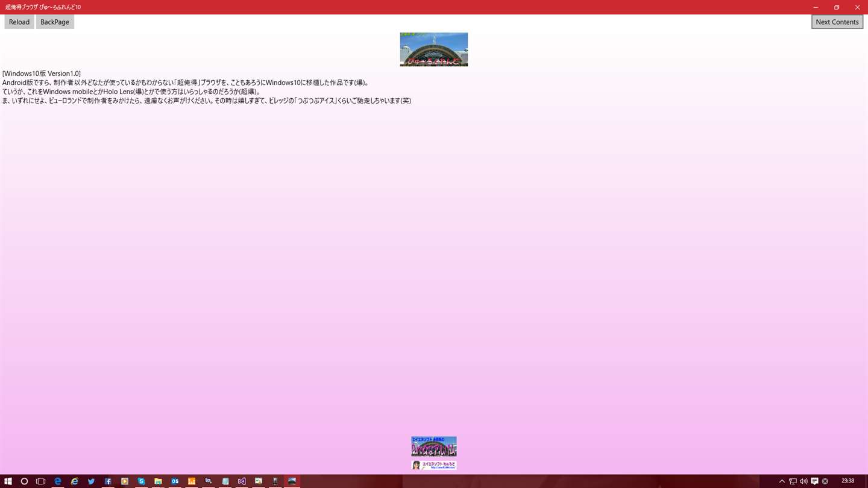Image resolution: width=868 pixels, height=488 pixels.
Task: Open the small site link banner
Action: click(x=434, y=465)
